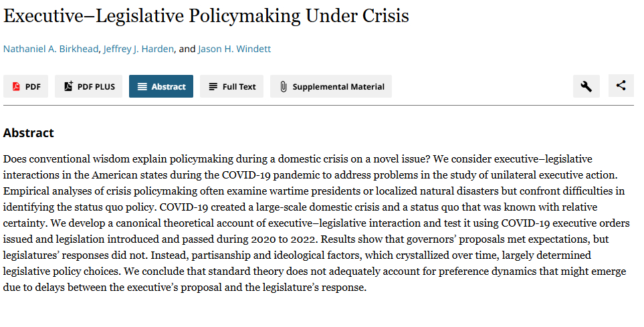Click the Abstract lines icon
Viewport: 644px width, 327px height.
click(x=142, y=86)
